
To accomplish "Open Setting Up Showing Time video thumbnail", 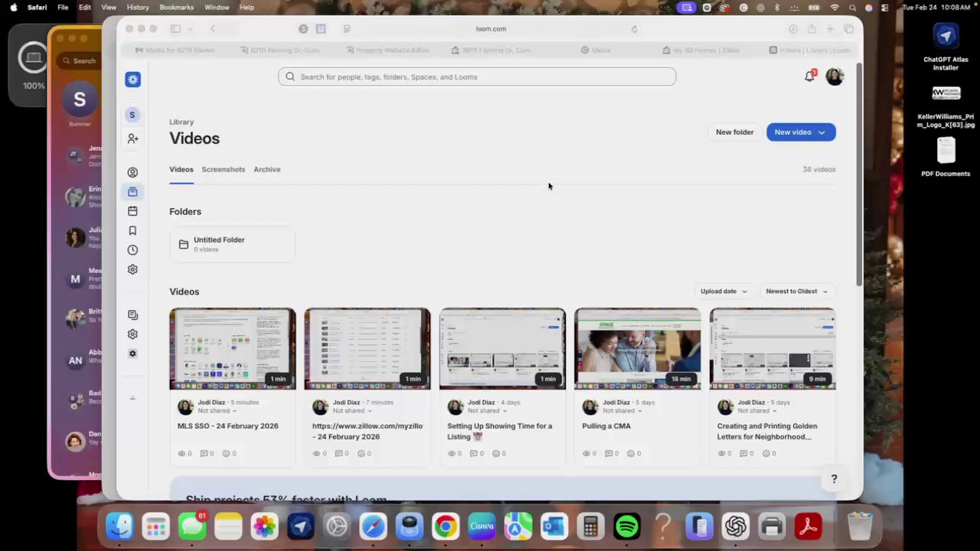I will pyautogui.click(x=503, y=349).
